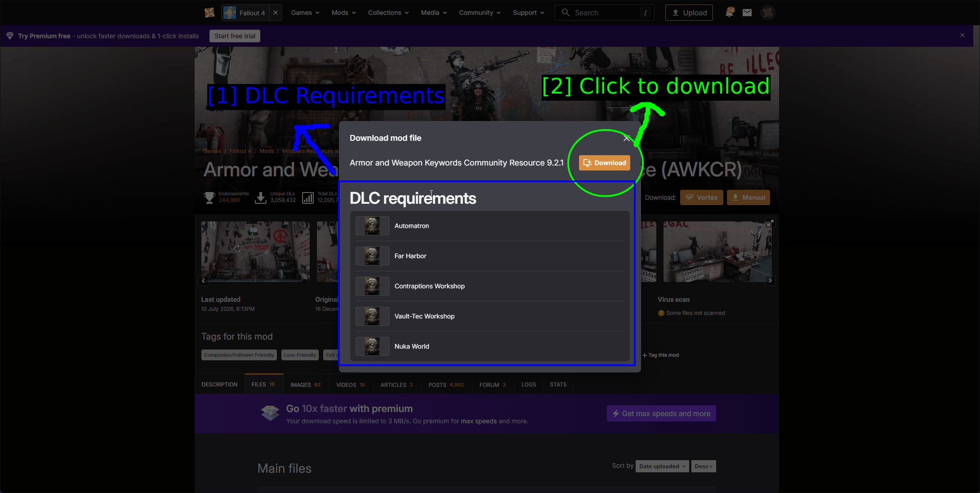This screenshot has height=493, width=980.
Task: Show previous gallery image arrow
Action: pyautogui.click(x=203, y=281)
